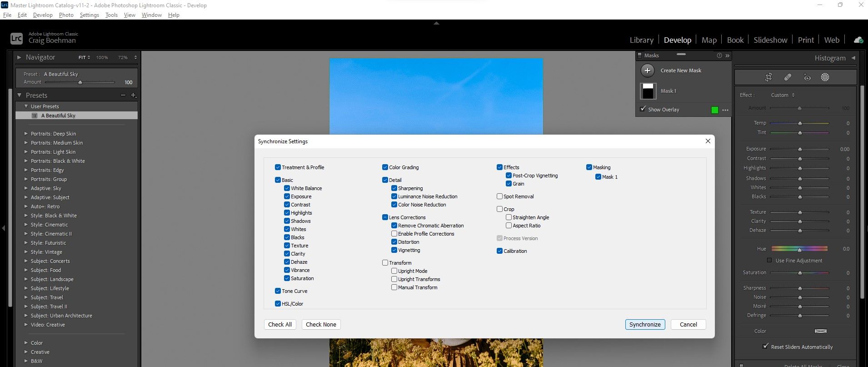Select the Masking tool icon
Image resolution: width=868 pixels, height=367 pixels.
click(825, 77)
